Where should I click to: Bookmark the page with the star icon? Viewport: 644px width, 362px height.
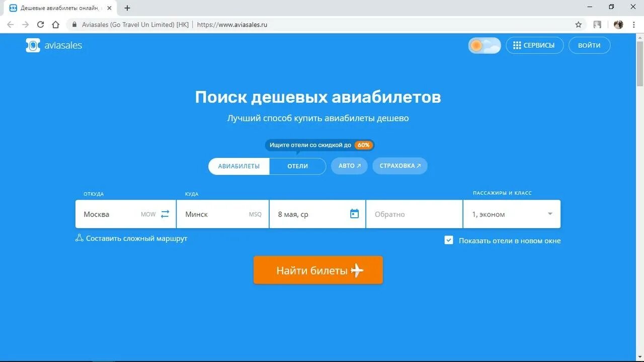579,24
